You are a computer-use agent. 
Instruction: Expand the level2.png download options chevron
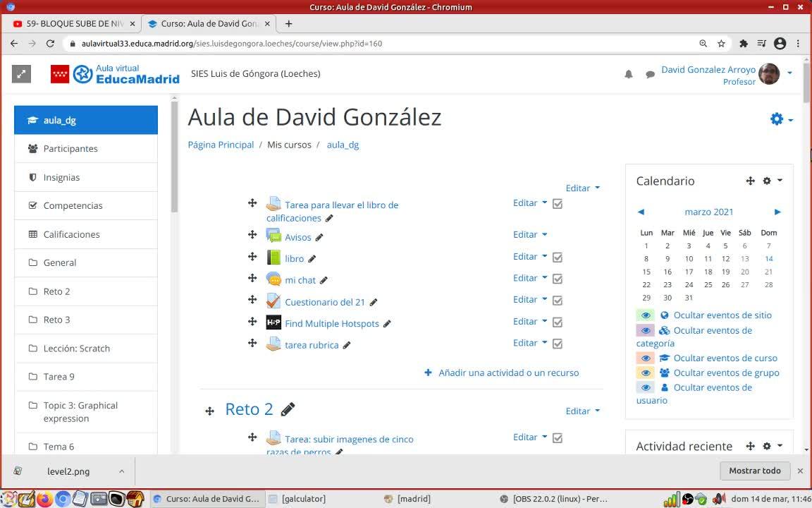(x=122, y=471)
